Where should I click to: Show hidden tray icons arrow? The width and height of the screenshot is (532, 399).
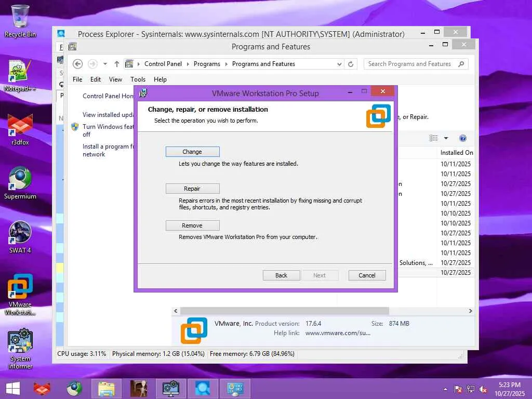[x=445, y=389]
